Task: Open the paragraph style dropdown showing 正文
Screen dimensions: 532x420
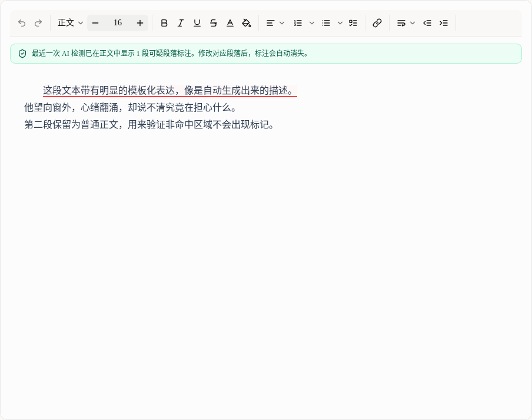Action: click(x=69, y=23)
